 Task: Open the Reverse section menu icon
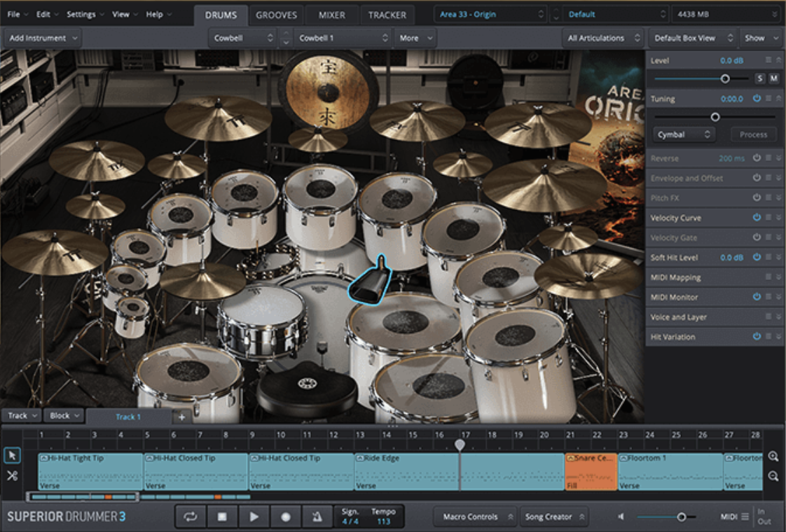click(768, 157)
